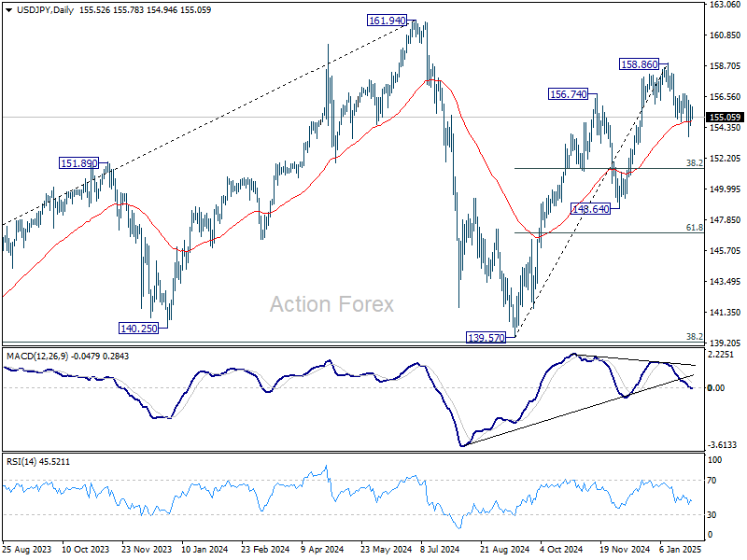Click the Action Forex watermark

click(x=331, y=304)
